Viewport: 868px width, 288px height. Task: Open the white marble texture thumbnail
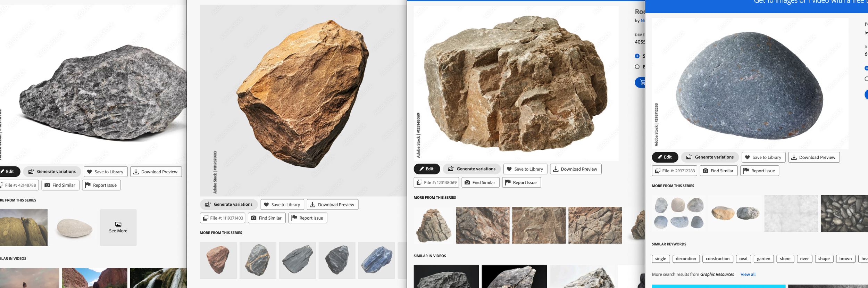click(791, 213)
